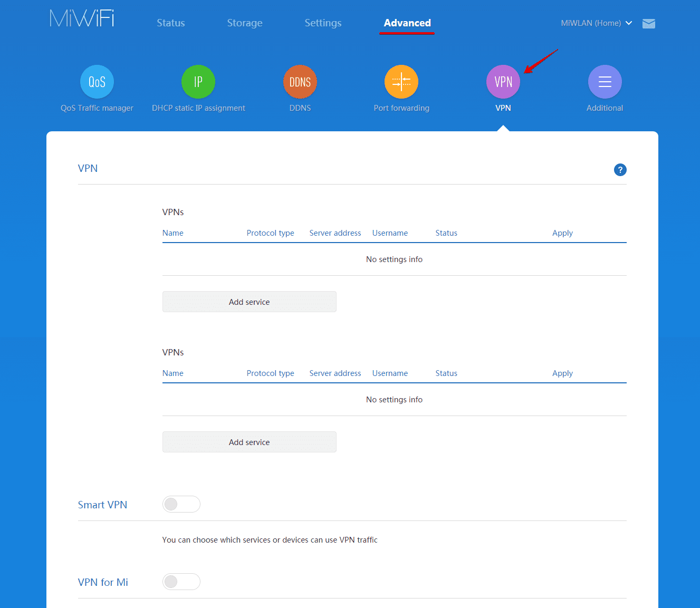Open the Additional settings icon

pos(605,82)
